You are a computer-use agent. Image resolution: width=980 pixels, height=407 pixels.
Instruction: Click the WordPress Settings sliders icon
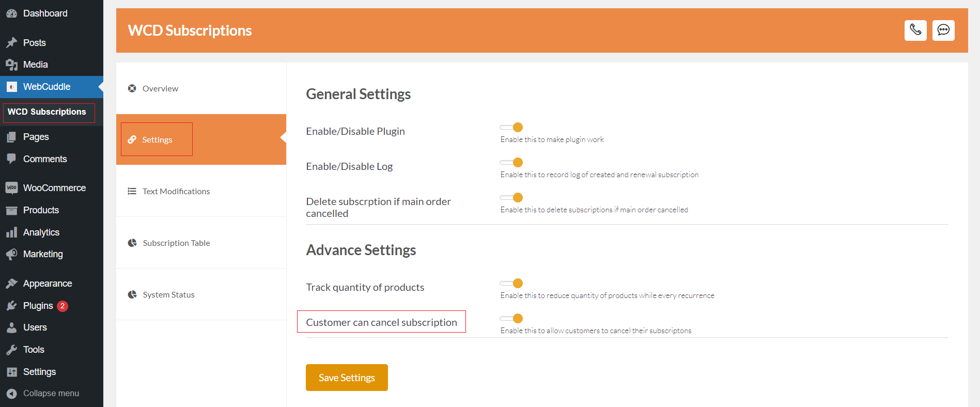(11, 372)
